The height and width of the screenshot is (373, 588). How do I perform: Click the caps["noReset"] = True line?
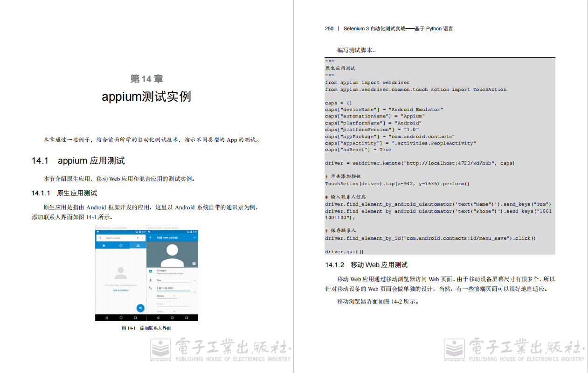[358, 150]
